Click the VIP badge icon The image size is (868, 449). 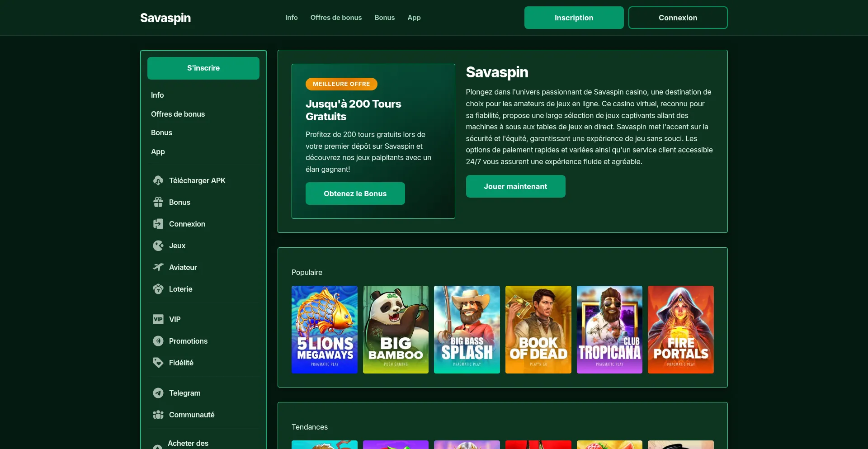pyautogui.click(x=158, y=319)
